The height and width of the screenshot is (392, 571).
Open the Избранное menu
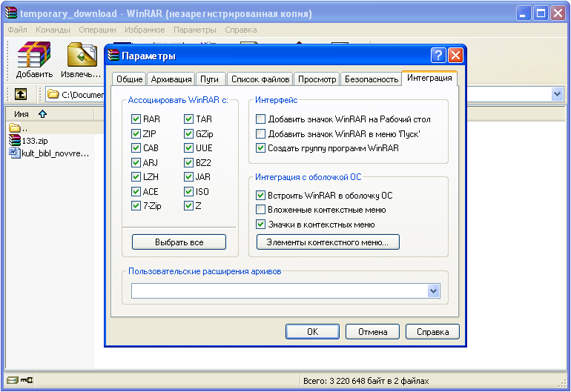point(145,30)
